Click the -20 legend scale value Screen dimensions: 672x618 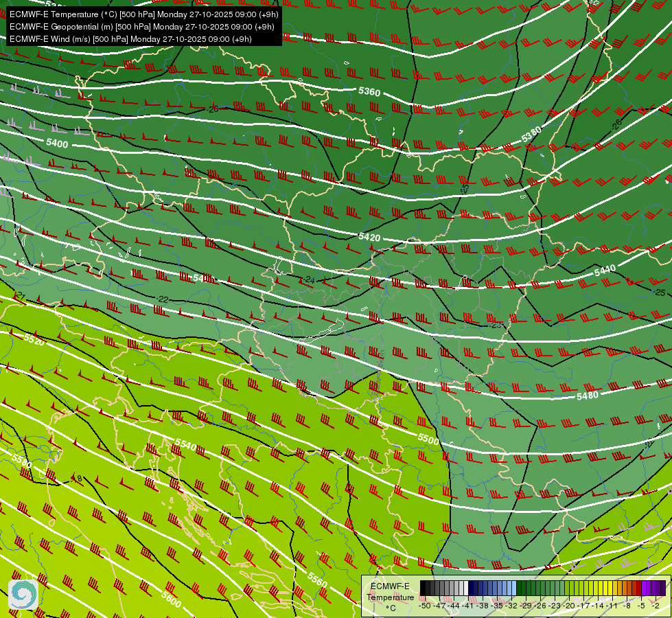[x=569, y=606]
